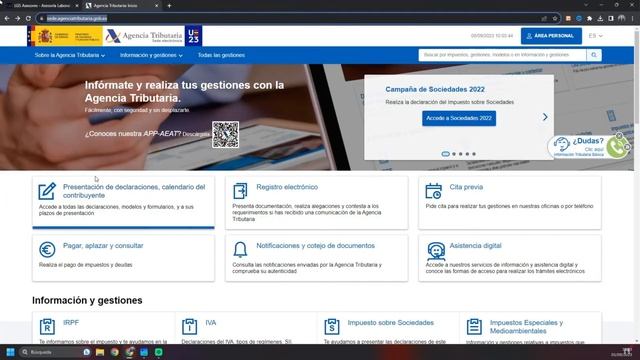This screenshot has width=640, height=360.
Task: Click the QR code for APP-AEAT
Action: [x=225, y=135]
